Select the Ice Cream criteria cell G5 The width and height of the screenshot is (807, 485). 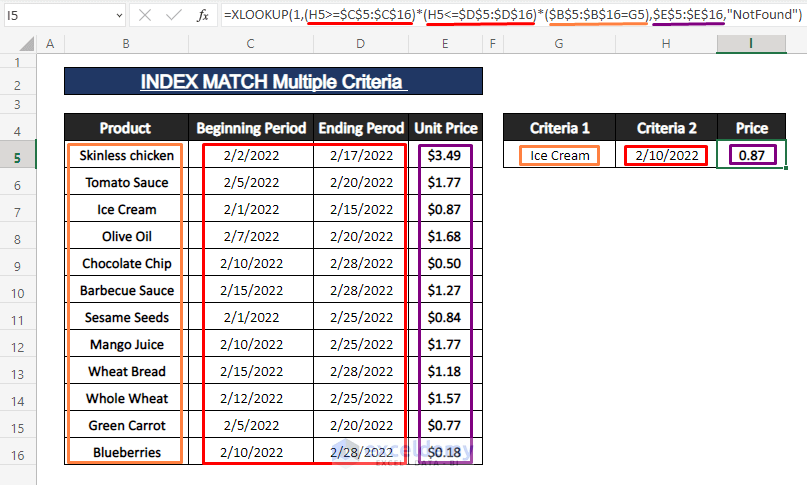coord(559,155)
